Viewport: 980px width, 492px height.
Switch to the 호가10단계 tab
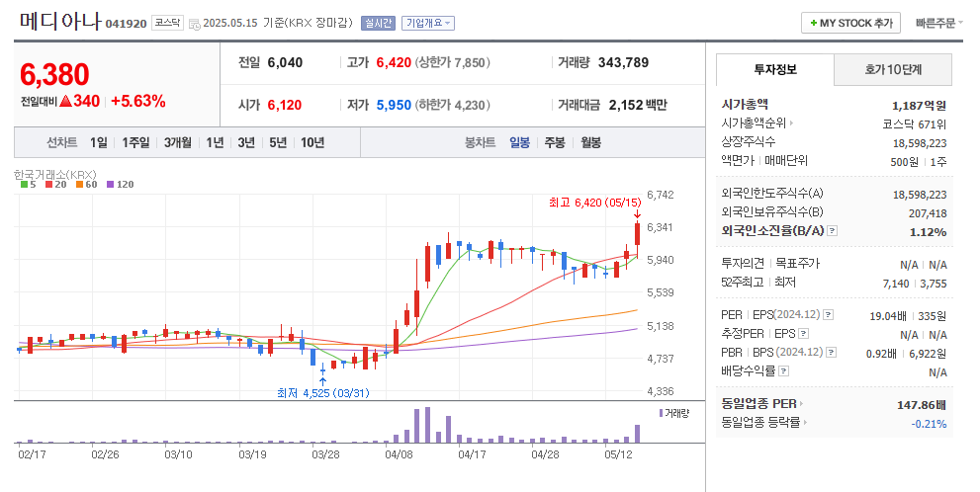[893, 69]
